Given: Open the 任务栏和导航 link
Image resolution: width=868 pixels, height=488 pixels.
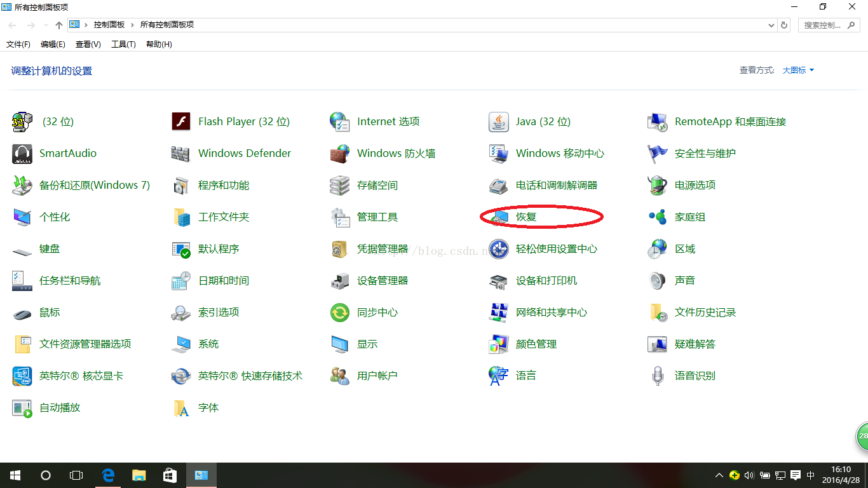Looking at the screenshot, I should (x=70, y=280).
